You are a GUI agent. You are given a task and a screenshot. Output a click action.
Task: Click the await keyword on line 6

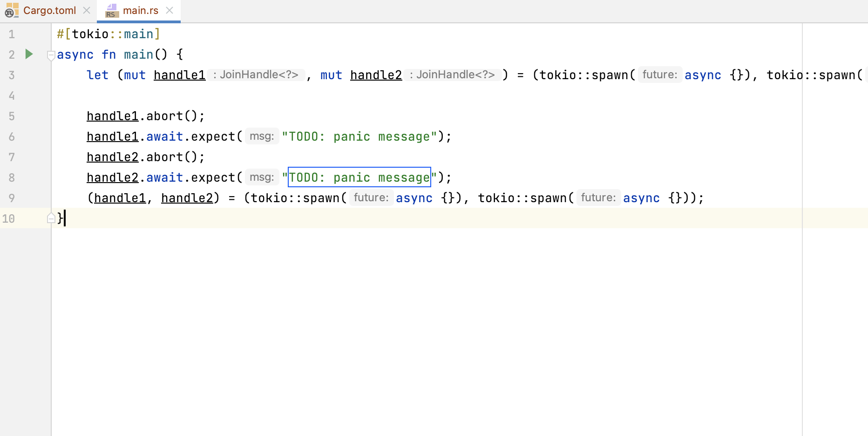[x=165, y=136]
